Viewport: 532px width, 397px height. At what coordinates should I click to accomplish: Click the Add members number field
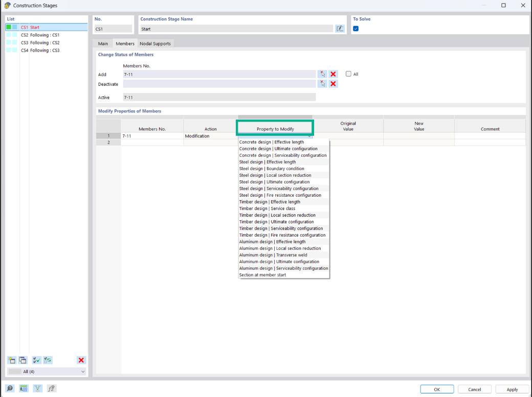pos(219,74)
